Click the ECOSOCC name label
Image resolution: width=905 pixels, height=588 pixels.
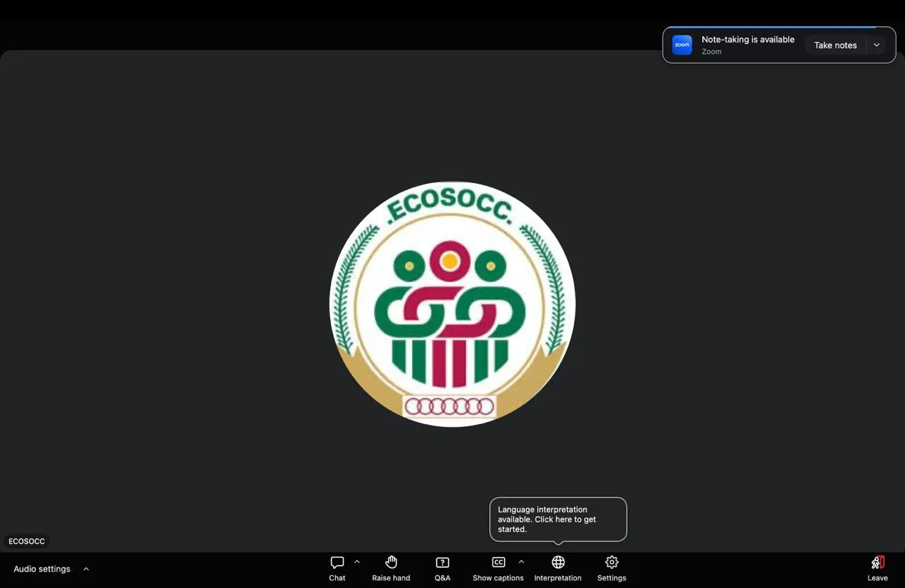pos(27,541)
